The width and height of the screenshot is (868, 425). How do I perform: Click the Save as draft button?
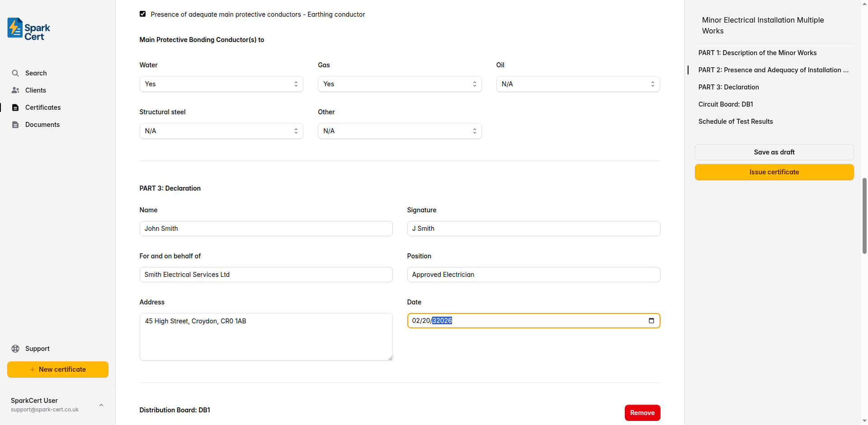click(774, 152)
